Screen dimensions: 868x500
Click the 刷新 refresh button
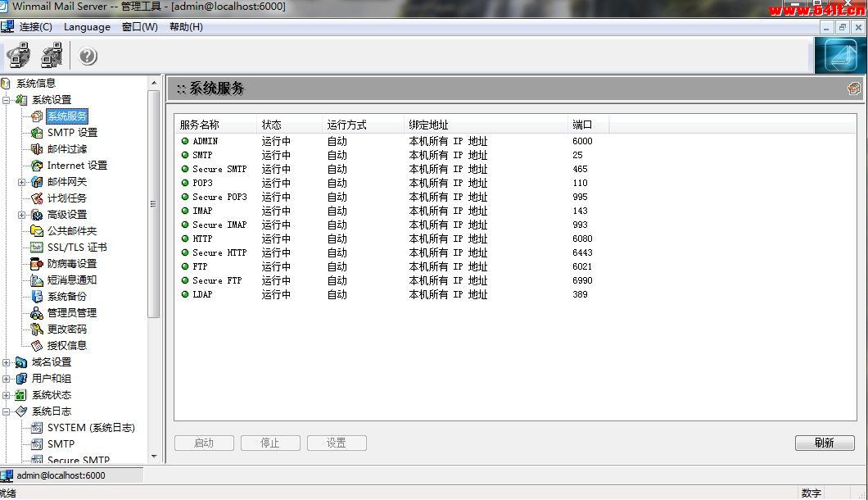[x=825, y=443]
